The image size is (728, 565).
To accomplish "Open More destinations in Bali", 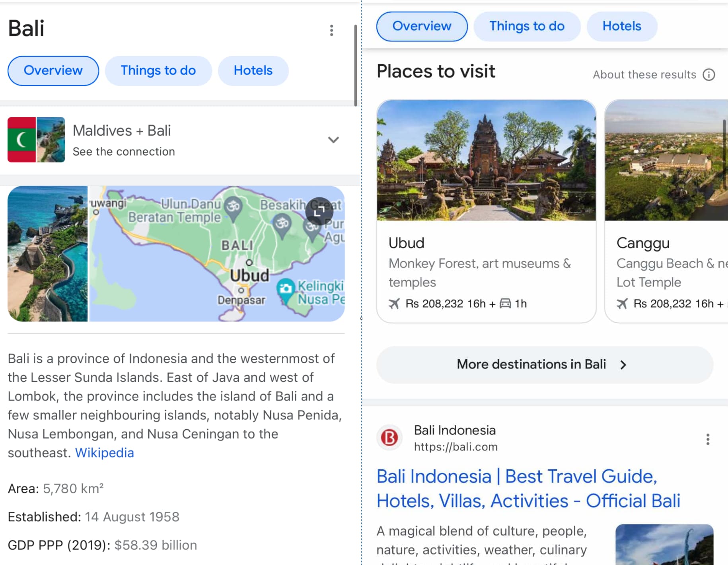I will 545,364.
